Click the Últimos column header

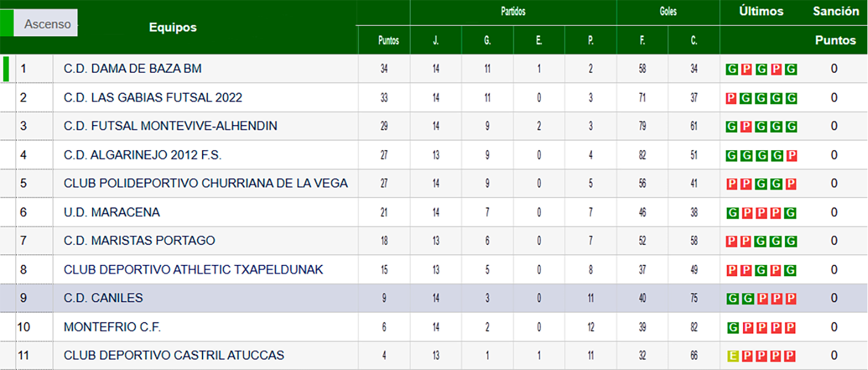pos(761,11)
